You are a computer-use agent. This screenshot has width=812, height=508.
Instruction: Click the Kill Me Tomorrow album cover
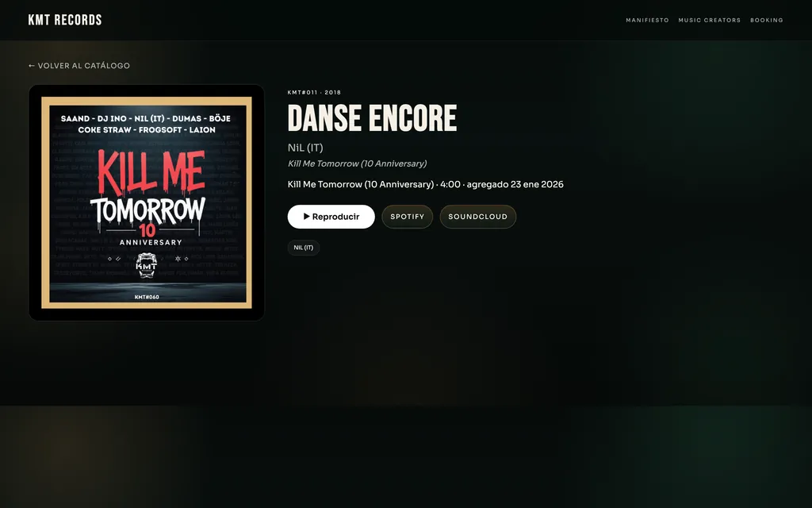[147, 202]
